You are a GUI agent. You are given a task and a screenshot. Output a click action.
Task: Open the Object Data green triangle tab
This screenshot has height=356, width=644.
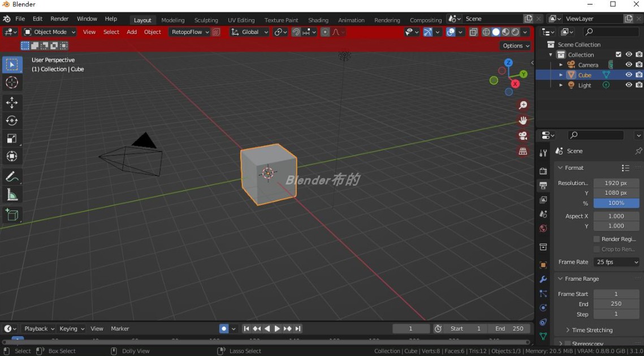pyautogui.click(x=543, y=336)
